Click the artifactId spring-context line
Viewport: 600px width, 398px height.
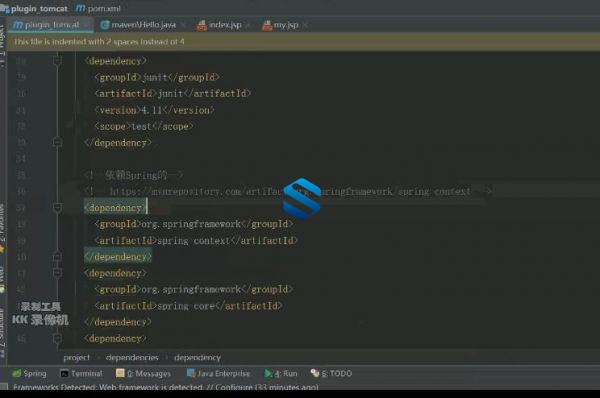click(196, 240)
